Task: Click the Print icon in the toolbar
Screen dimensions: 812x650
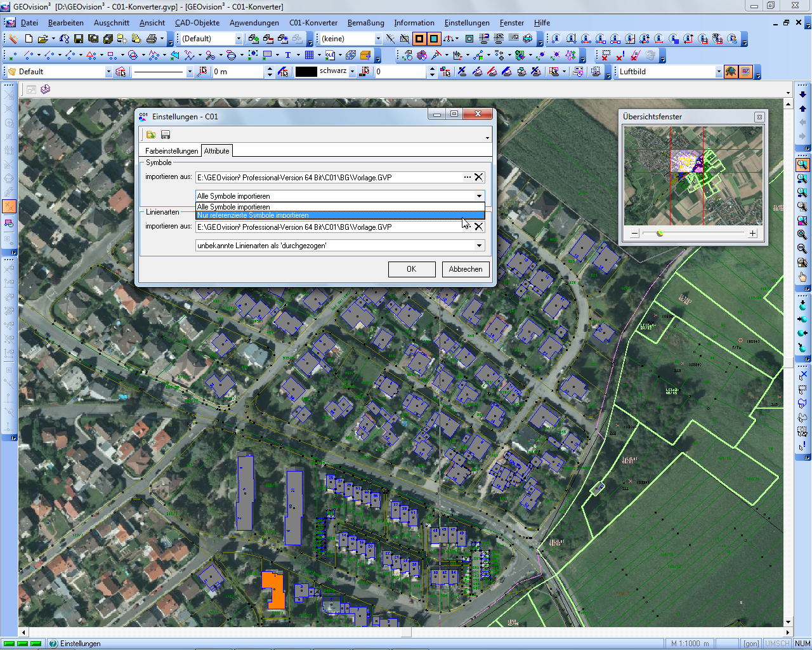Action: pos(151,39)
